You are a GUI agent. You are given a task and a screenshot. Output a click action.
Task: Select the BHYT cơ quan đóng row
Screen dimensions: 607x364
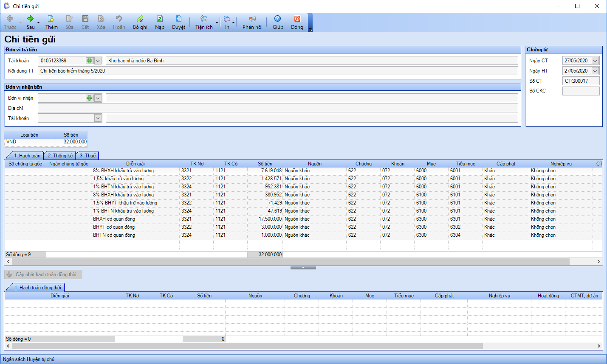(x=303, y=227)
